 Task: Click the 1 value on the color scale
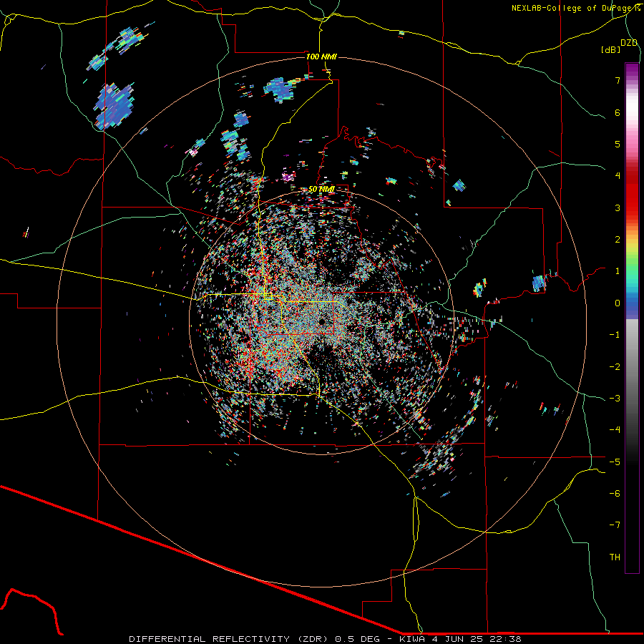click(618, 271)
